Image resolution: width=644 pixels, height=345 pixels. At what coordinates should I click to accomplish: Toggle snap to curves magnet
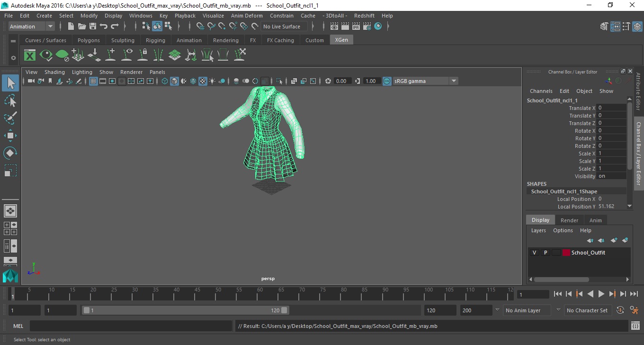(x=211, y=27)
